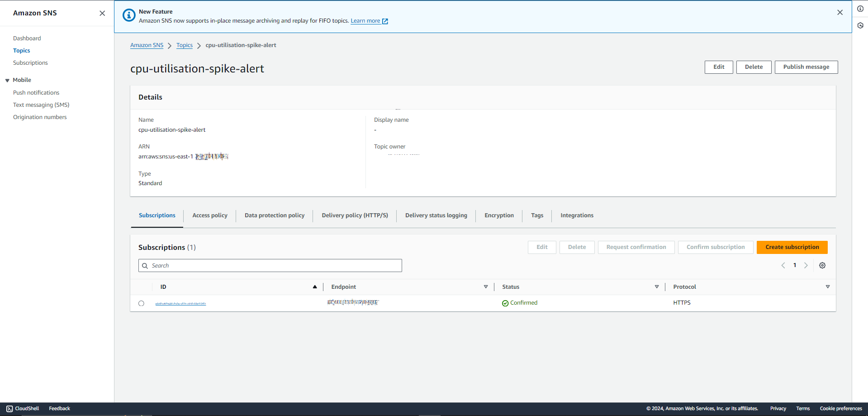Click the search magnifier icon

[x=145, y=266]
